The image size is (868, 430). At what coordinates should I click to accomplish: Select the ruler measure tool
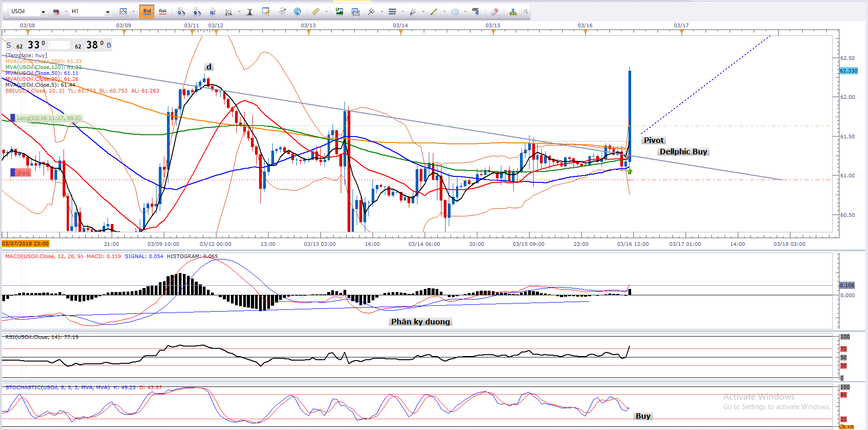point(315,12)
